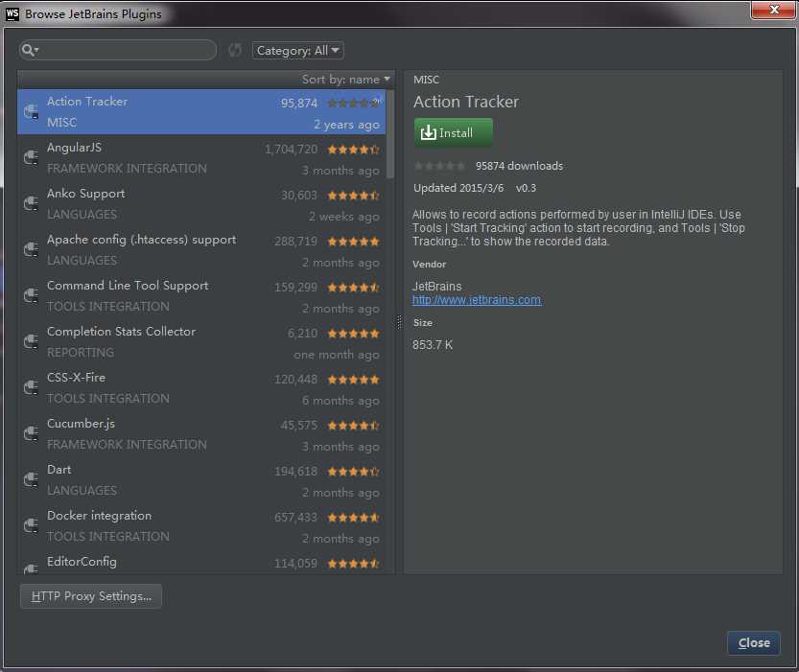Click the star rating of Command Line Tool Support
Image resolution: width=799 pixels, height=672 pixels.
(x=353, y=288)
